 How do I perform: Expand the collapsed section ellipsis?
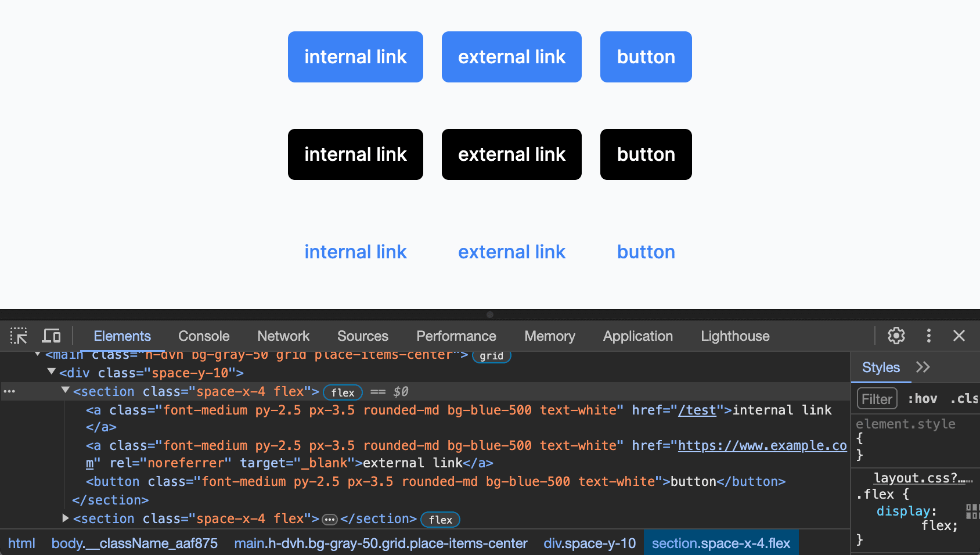tap(330, 519)
